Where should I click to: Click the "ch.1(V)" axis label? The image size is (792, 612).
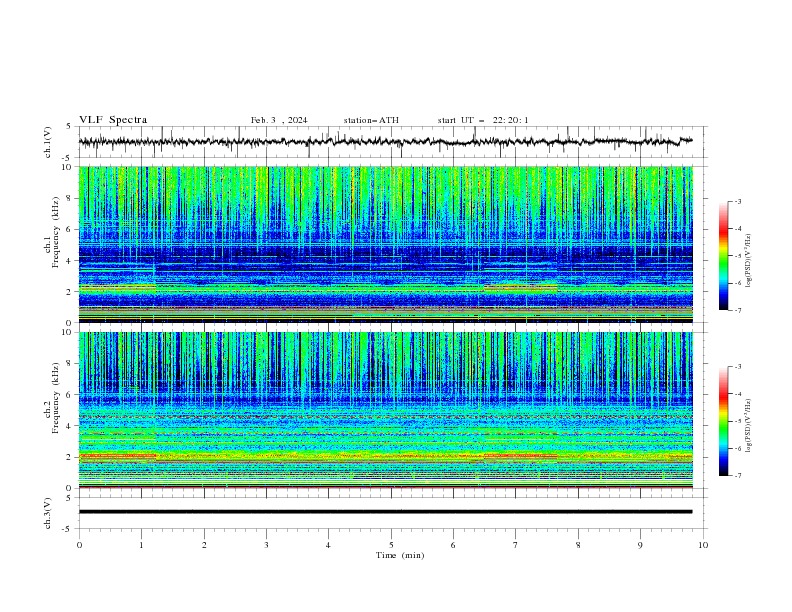48,142
